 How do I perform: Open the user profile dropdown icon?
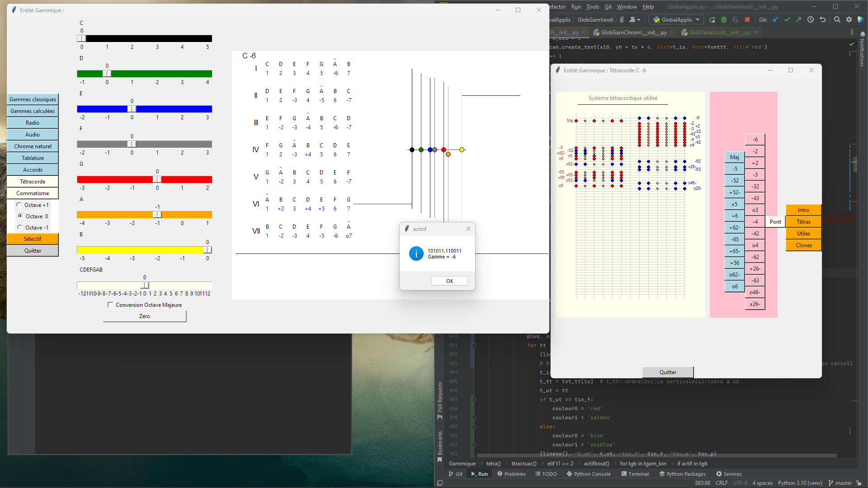pyautogui.click(x=635, y=19)
